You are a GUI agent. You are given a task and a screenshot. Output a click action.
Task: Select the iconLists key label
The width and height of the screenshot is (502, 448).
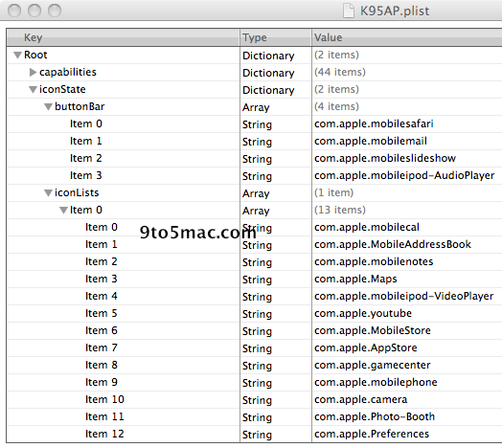[77, 193]
